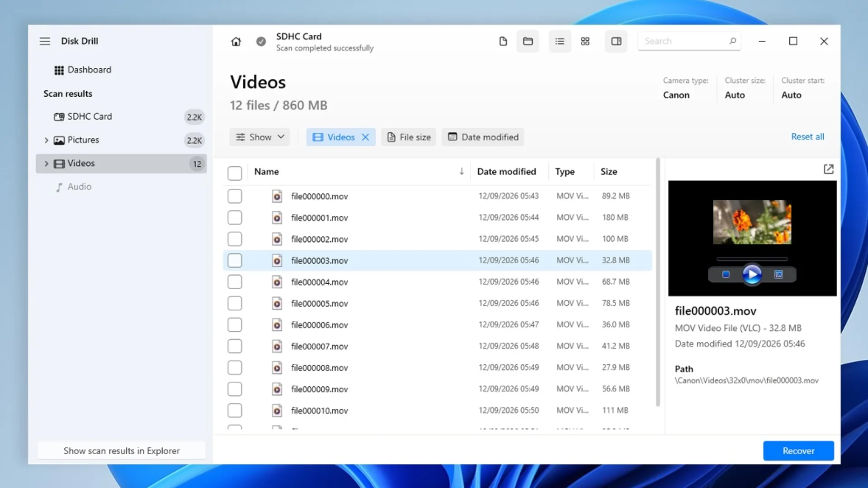Check the box for file000010.mov

click(x=235, y=410)
